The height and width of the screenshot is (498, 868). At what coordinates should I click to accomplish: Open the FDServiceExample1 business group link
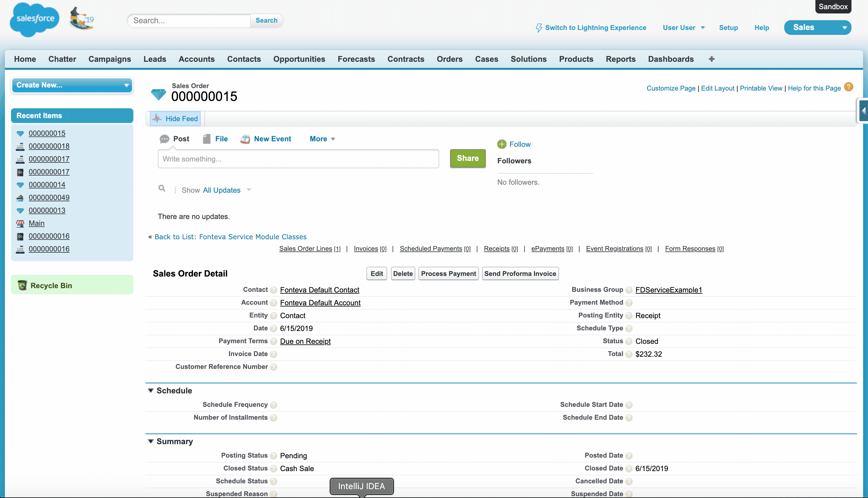tap(669, 290)
